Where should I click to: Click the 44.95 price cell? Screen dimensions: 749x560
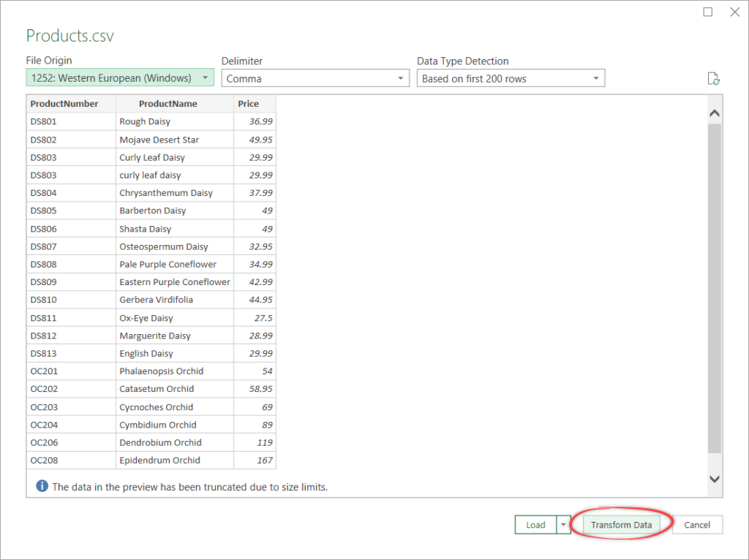tap(255, 299)
